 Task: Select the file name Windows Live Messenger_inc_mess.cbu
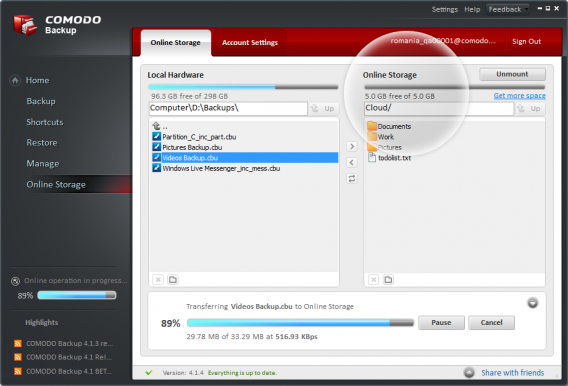click(221, 168)
